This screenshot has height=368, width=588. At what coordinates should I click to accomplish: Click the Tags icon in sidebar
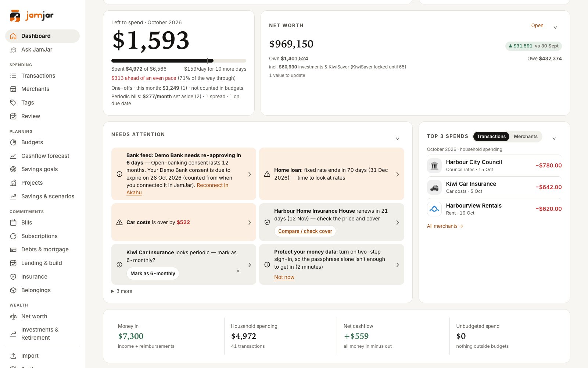coord(13,103)
